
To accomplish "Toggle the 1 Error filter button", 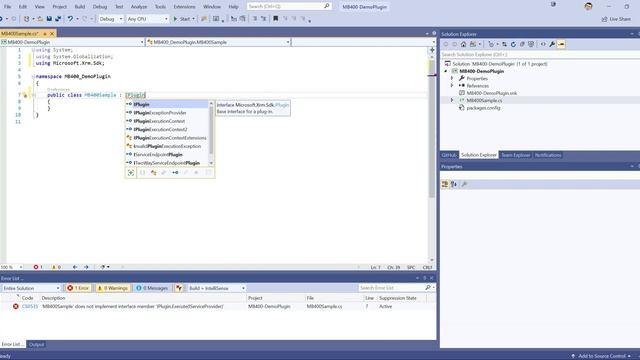I will pos(78,288).
